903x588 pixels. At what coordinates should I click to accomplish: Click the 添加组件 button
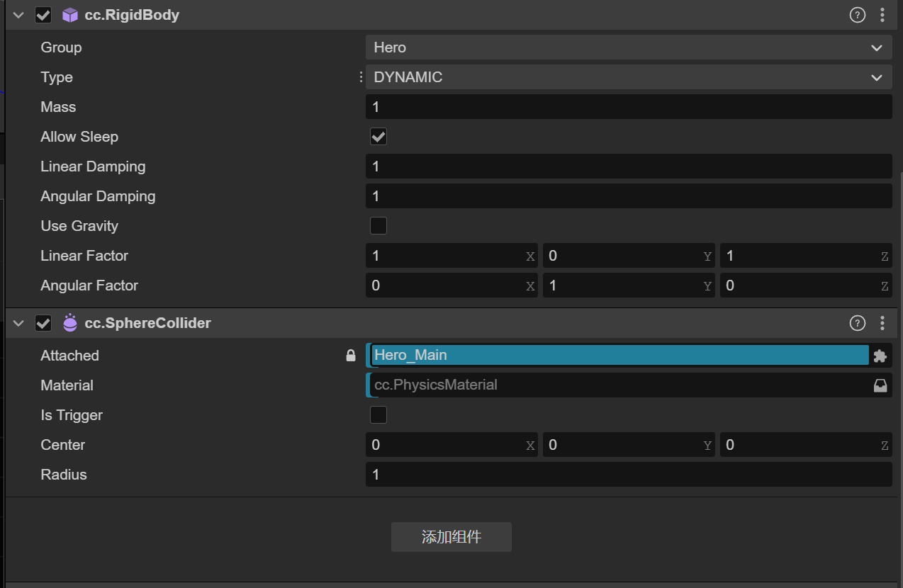pos(451,537)
